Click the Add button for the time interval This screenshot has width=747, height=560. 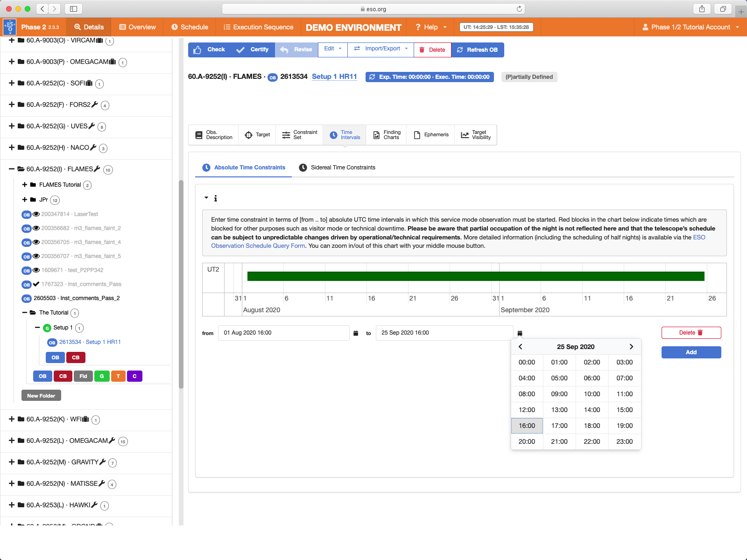click(691, 352)
